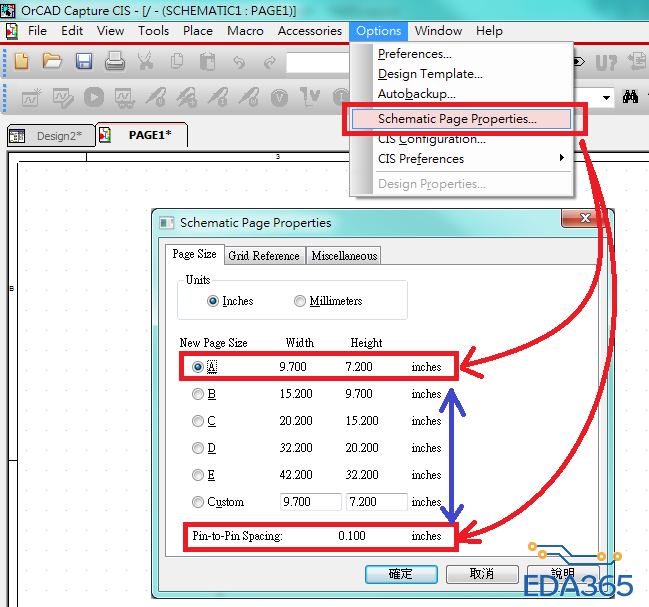
Task: Click the View simulation results icon
Action: tap(125, 98)
